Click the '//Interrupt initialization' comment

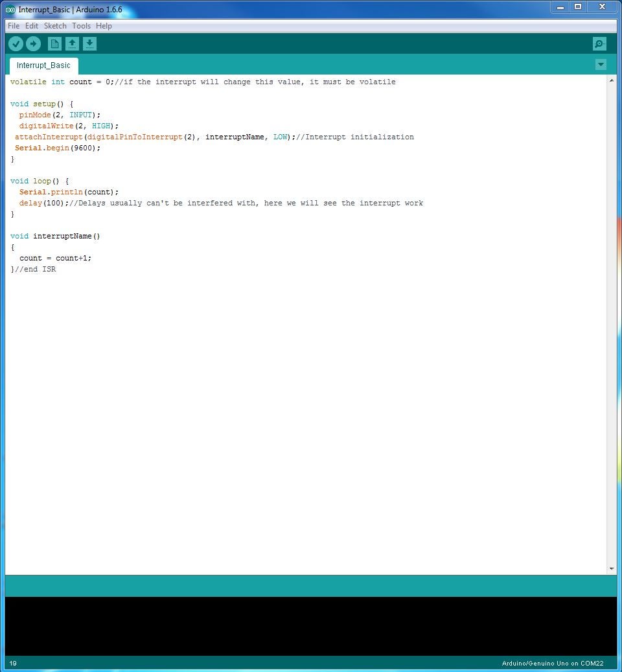tap(355, 137)
